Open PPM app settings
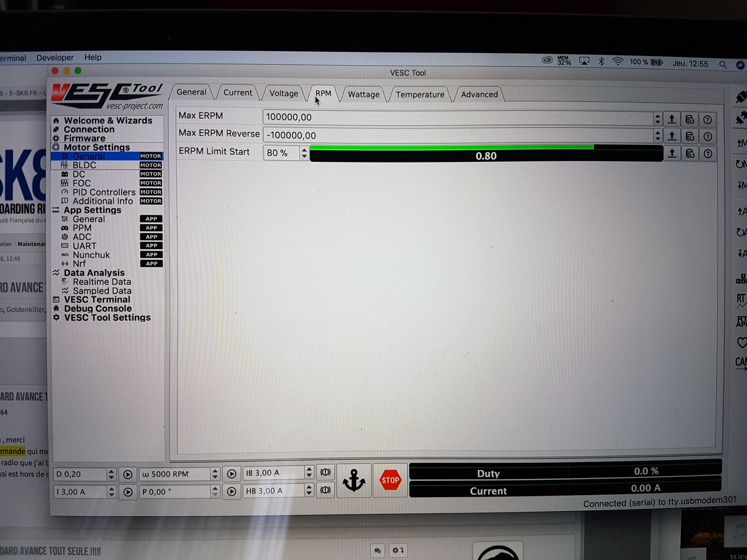This screenshot has height=560, width=747. click(107, 228)
